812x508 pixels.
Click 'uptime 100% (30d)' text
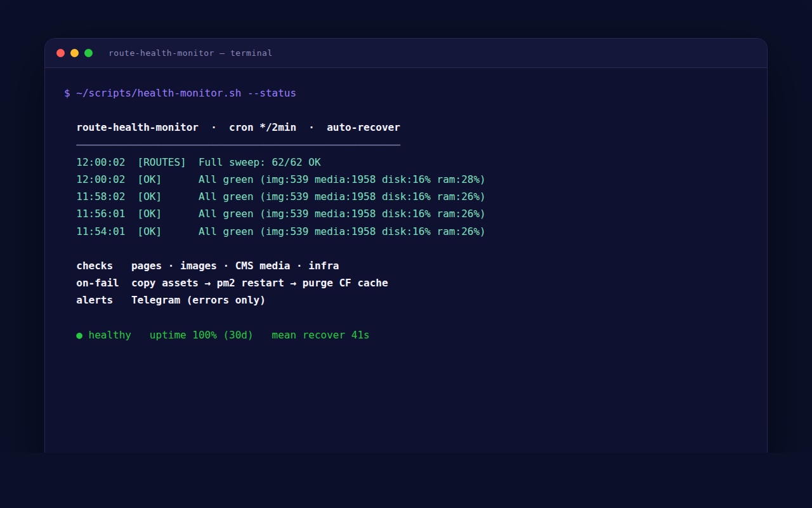pyautogui.click(x=201, y=335)
